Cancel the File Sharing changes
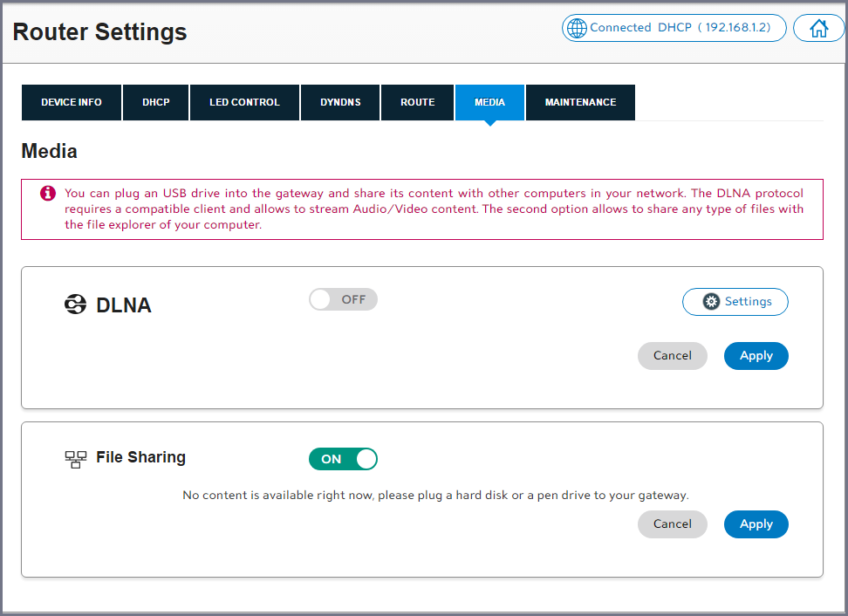Screen dimensions: 848x616 pos(672,524)
